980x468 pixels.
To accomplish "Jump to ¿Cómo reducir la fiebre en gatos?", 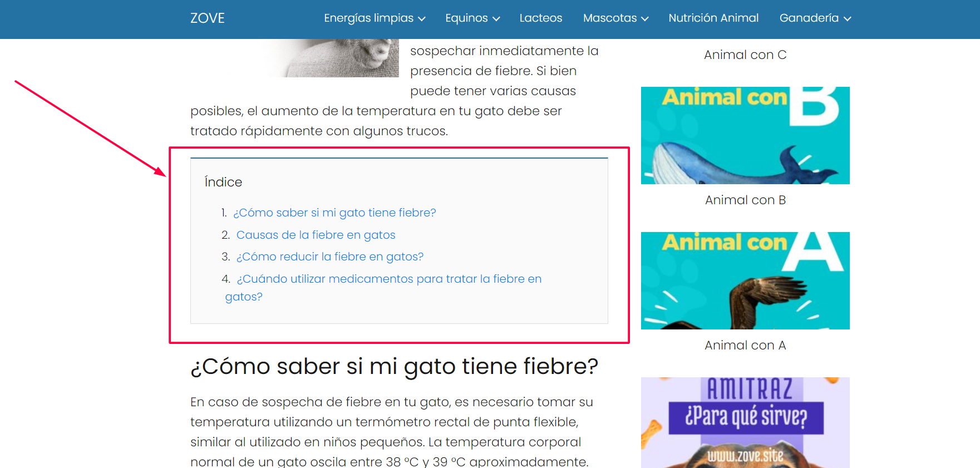I will [330, 257].
